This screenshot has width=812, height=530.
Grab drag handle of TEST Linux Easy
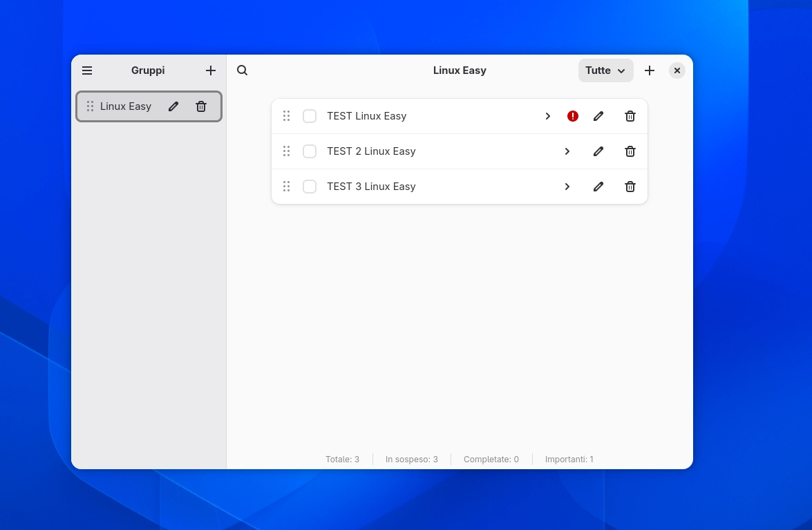coord(286,116)
